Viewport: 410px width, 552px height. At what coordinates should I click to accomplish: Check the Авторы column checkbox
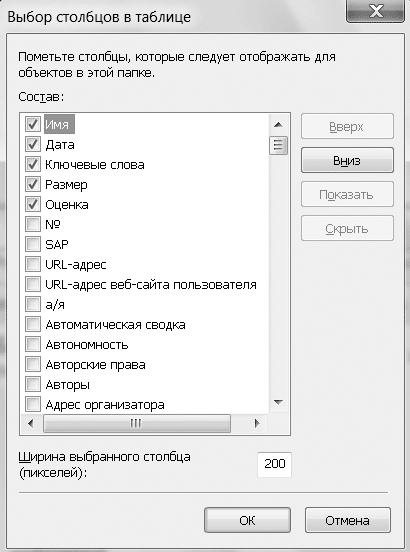click(x=33, y=384)
